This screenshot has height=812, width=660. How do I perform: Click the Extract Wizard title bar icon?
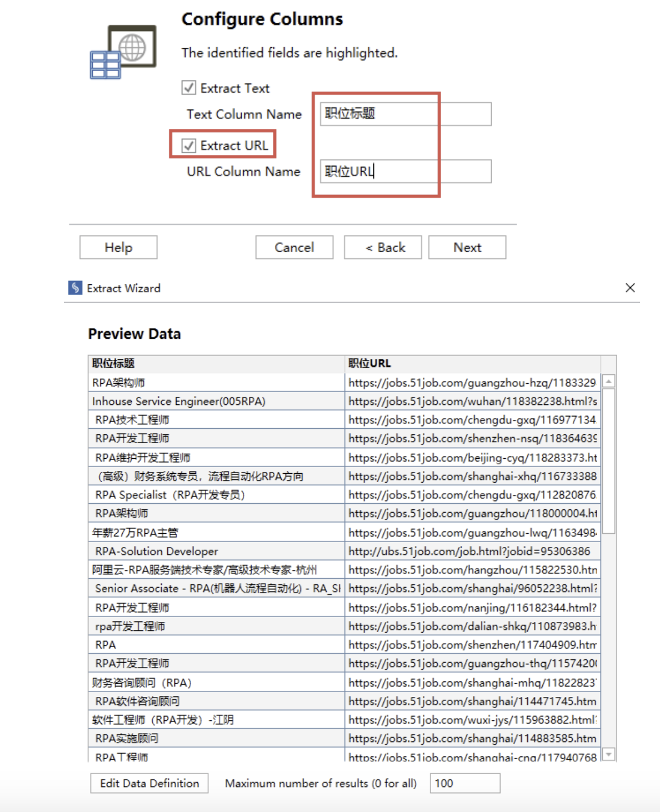click(x=75, y=288)
